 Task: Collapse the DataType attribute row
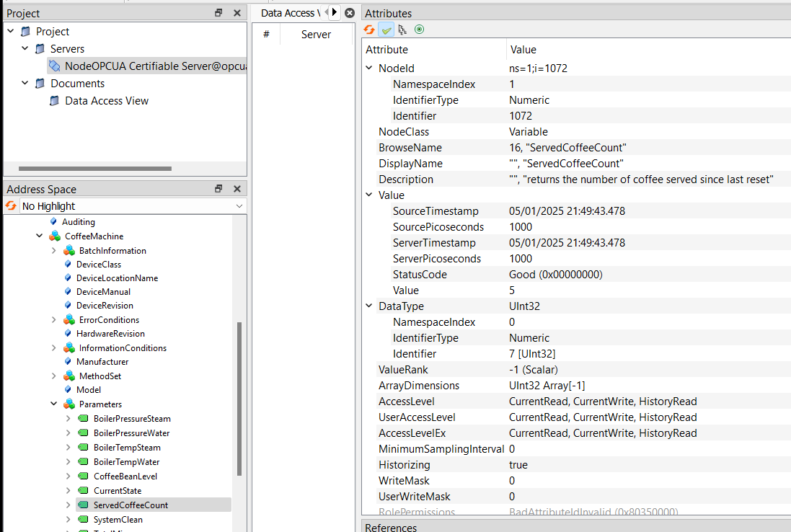click(369, 306)
